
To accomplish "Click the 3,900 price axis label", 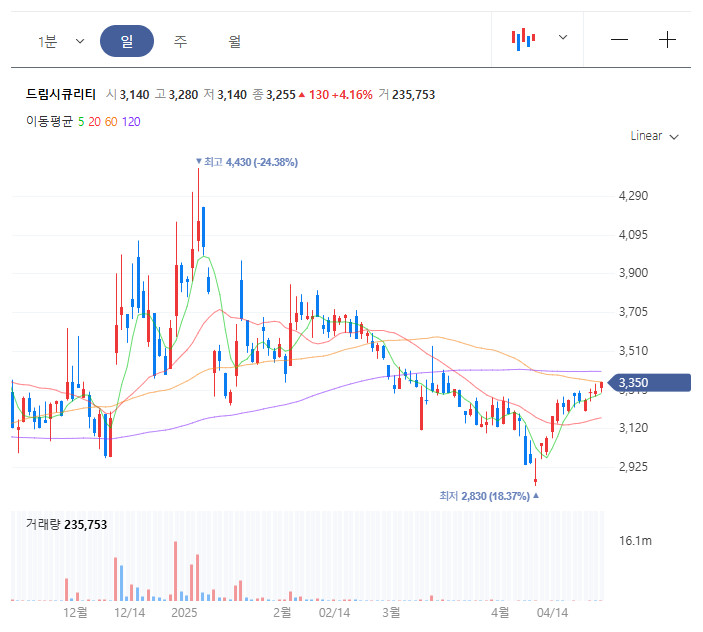I will [x=633, y=273].
